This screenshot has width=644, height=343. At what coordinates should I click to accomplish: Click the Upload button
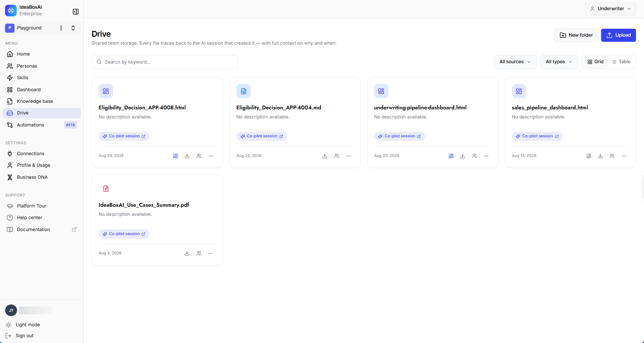coord(618,35)
